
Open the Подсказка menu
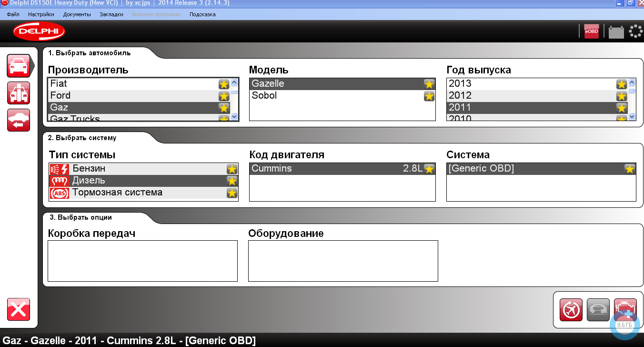point(202,14)
